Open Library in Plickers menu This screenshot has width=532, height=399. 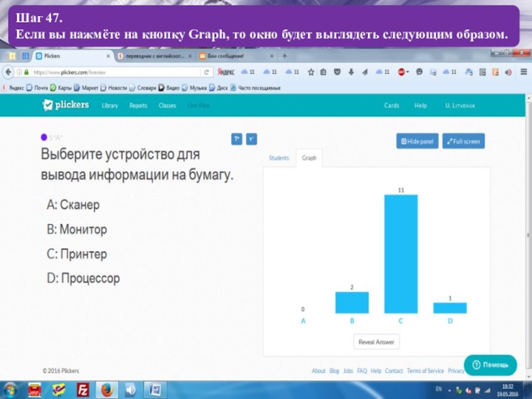pyautogui.click(x=110, y=106)
